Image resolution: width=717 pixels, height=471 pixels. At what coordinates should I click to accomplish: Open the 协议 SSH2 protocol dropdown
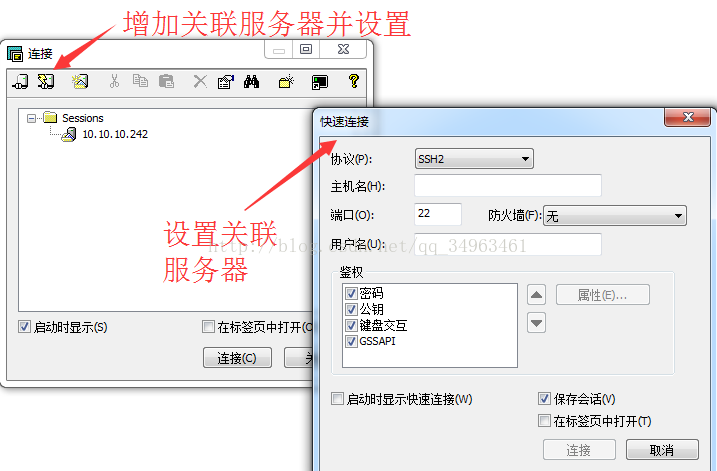tap(474, 159)
